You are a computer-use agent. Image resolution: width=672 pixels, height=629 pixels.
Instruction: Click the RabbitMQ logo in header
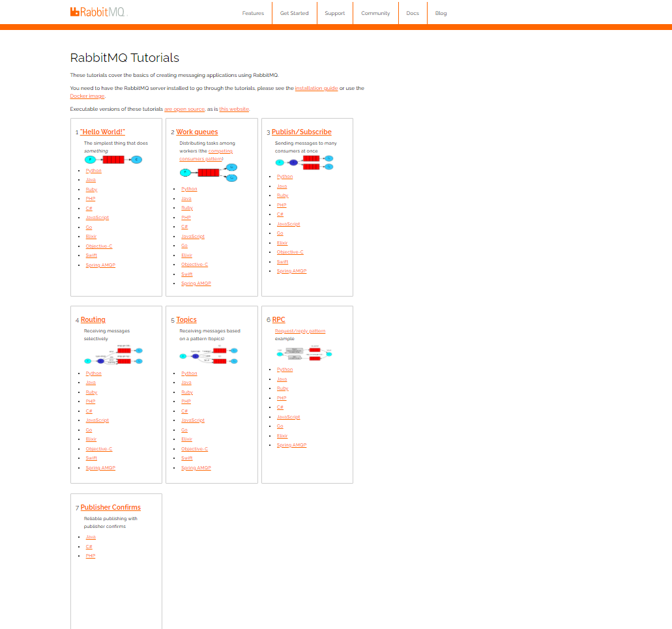98,12
